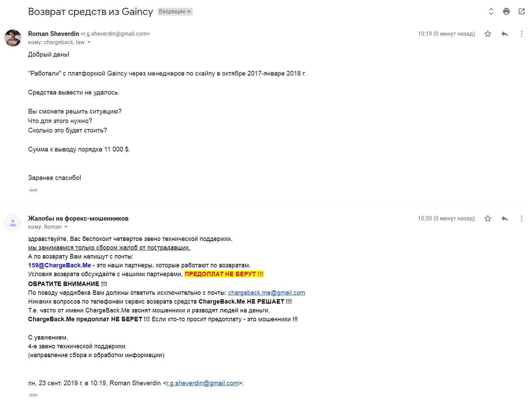Show quoted text in the second message
532x411 pixels.
tap(33, 395)
